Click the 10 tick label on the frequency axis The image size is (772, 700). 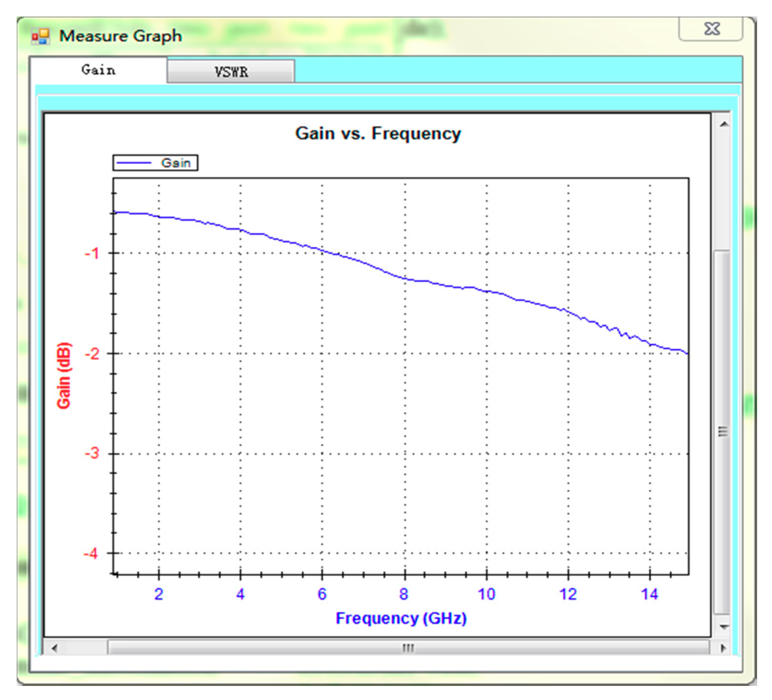(486, 594)
